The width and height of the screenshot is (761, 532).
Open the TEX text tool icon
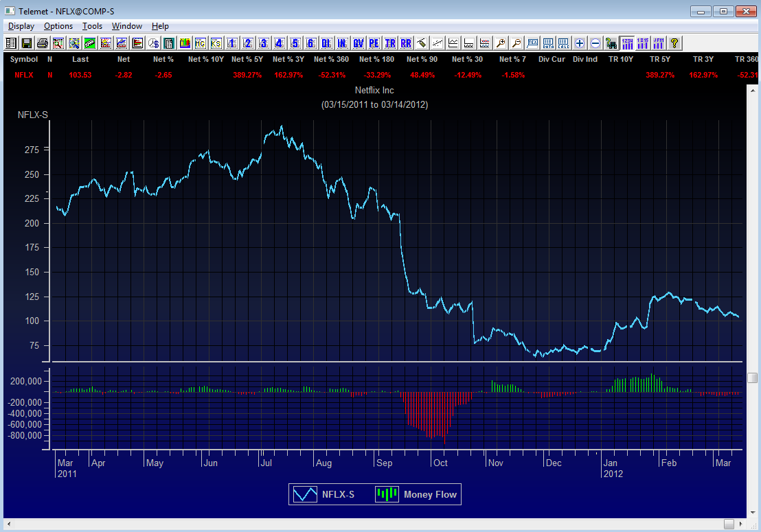pos(532,43)
